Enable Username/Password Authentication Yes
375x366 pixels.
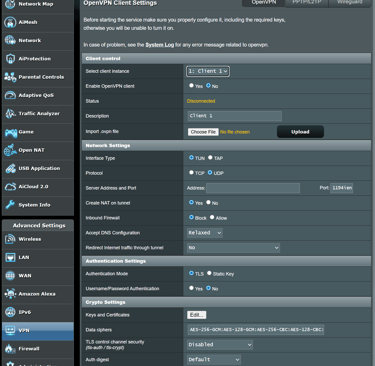coord(191,288)
